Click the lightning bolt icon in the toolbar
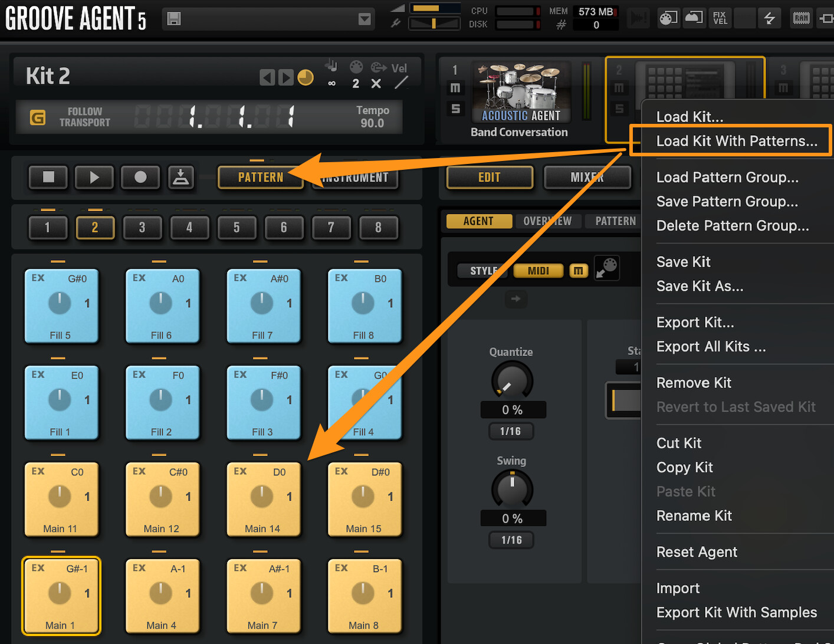Image resolution: width=834 pixels, height=644 pixels. [x=770, y=18]
